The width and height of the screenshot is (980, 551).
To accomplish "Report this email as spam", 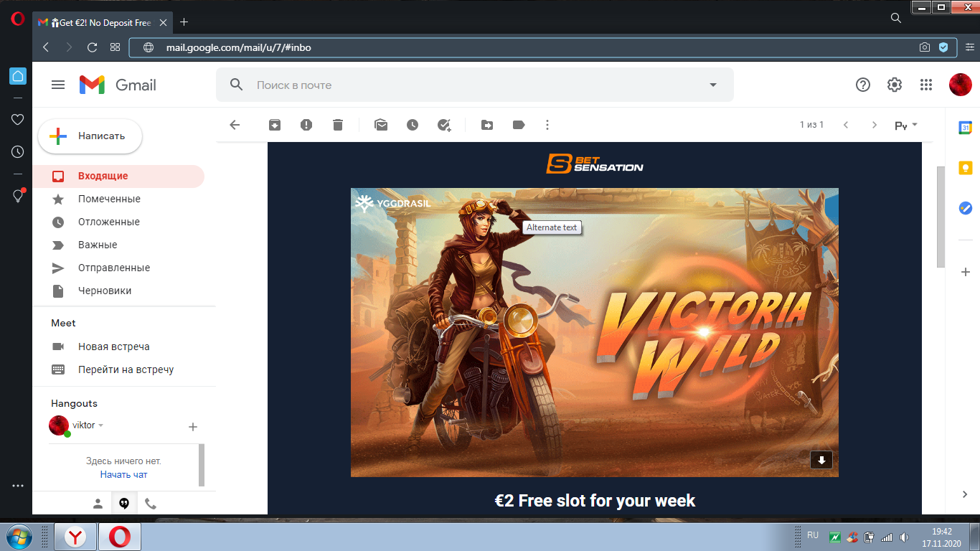I will tap(306, 125).
